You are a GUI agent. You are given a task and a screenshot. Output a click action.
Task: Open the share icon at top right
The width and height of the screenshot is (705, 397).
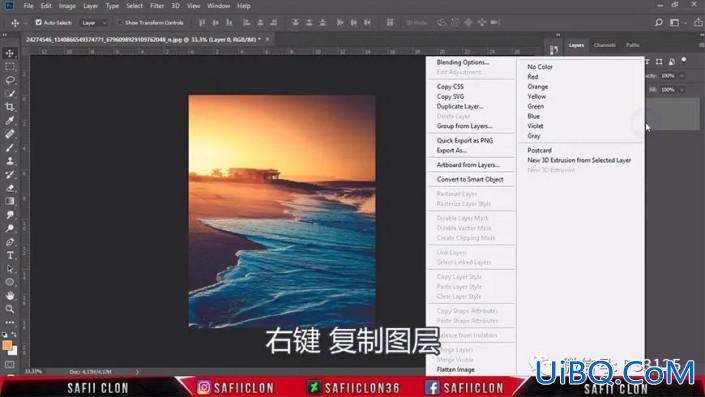pos(698,22)
